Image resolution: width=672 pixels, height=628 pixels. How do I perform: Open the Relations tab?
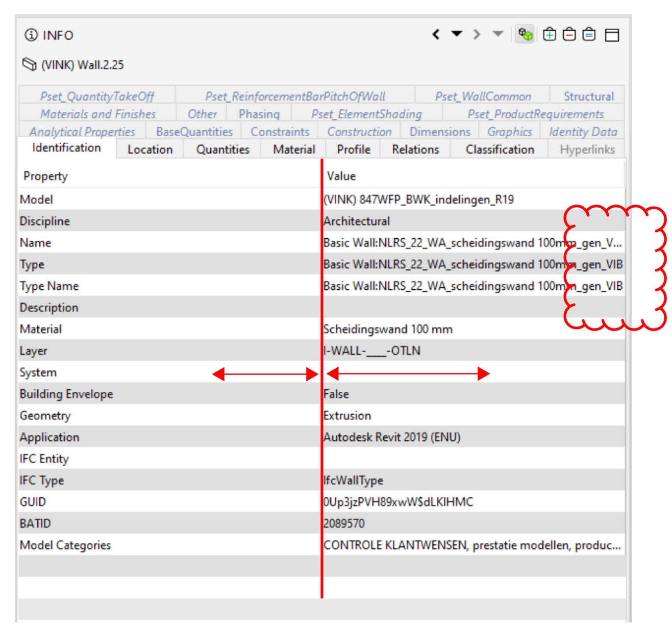(x=415, y=149)
